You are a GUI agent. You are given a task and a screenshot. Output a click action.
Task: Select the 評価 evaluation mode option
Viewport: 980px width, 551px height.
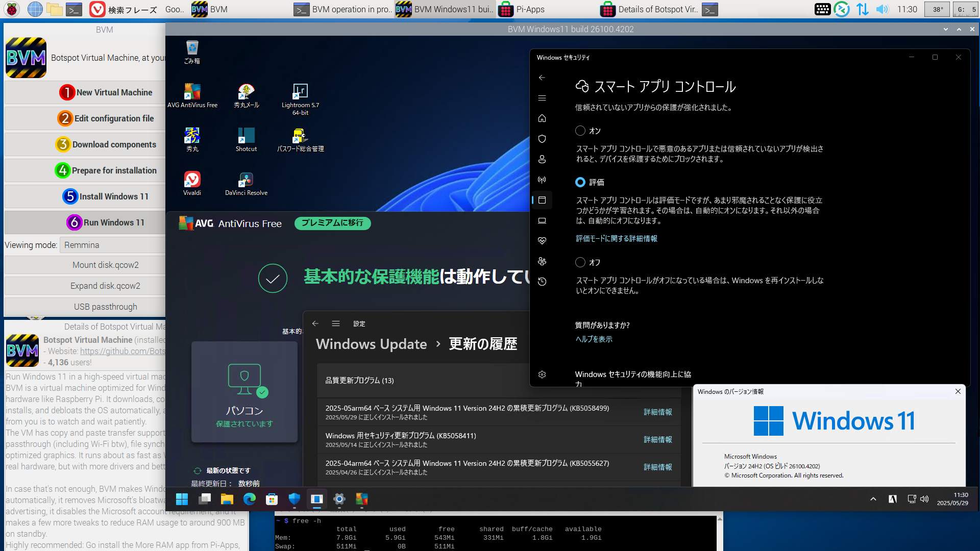pos(580,182)
